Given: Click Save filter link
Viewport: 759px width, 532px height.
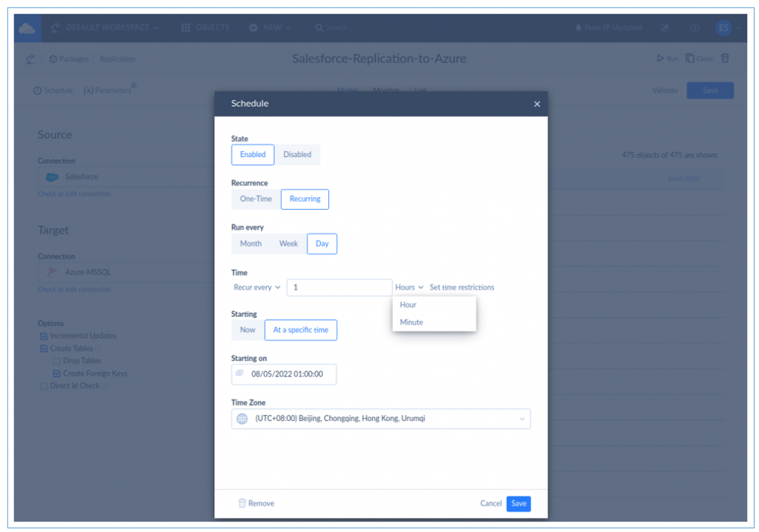Looking at the screenshot, I should (683, 179).
